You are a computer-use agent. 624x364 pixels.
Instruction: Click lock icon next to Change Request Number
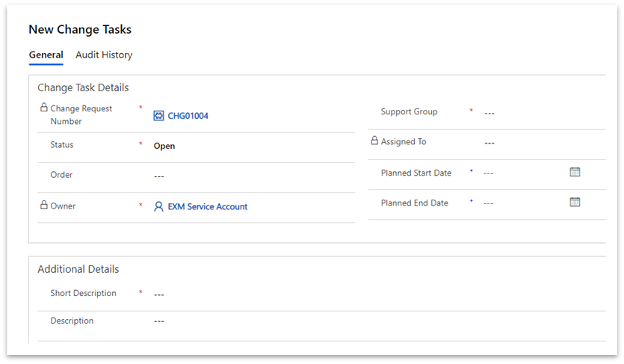click(44, 108)
